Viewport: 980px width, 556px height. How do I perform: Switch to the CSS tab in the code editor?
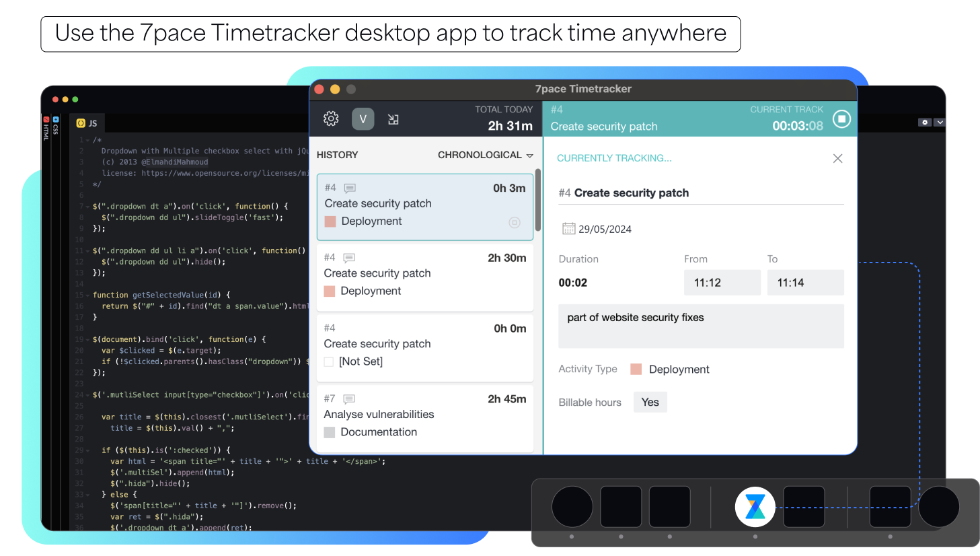(x=55, y=128)
